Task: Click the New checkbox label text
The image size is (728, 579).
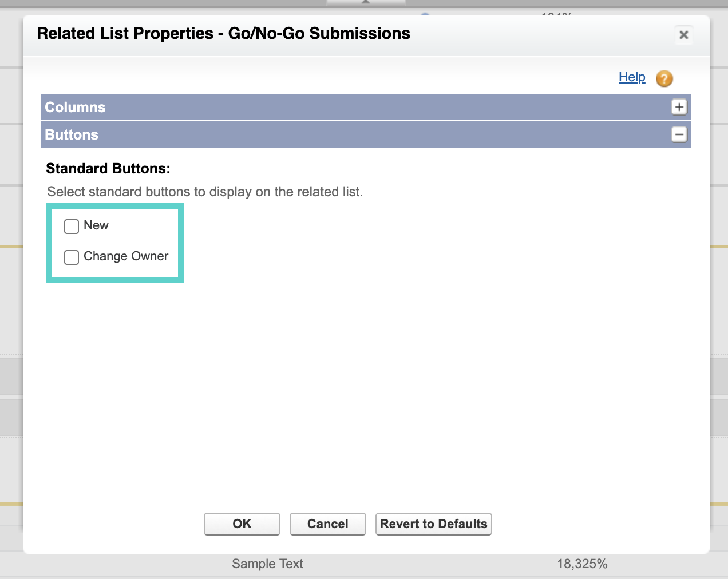Action: [96, 225]
